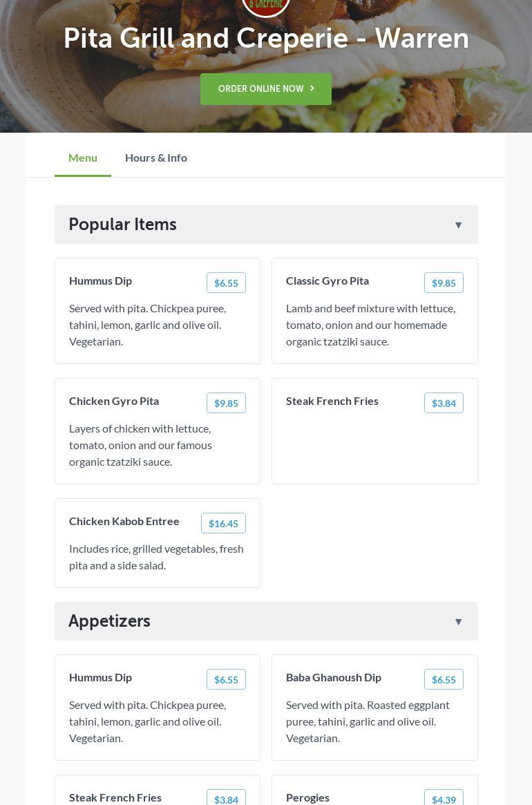The image size is (532, 805).
Task: Click the Order Online Now button
Action: [266, 89]
